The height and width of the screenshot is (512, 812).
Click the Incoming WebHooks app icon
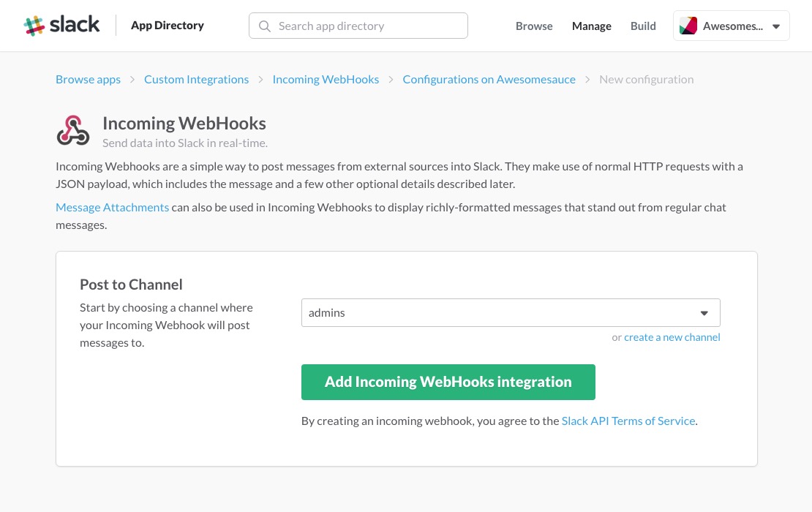coord(73,130)
